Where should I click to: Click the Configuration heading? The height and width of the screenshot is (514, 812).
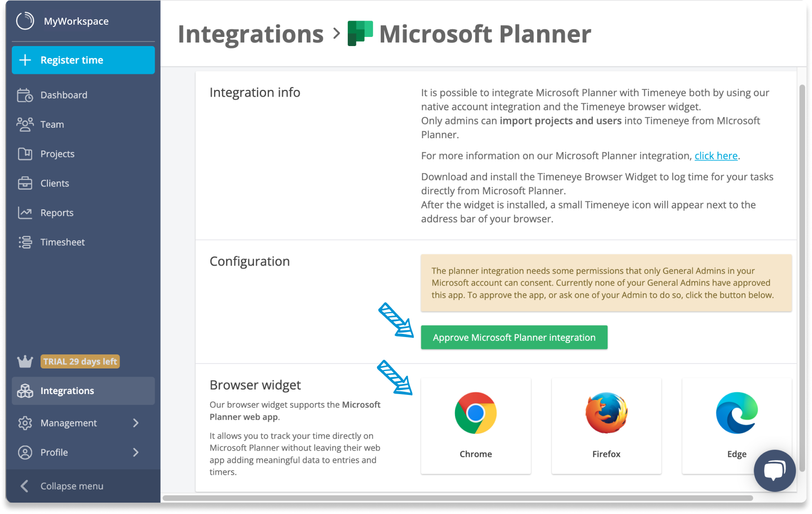tap(250, 261)
